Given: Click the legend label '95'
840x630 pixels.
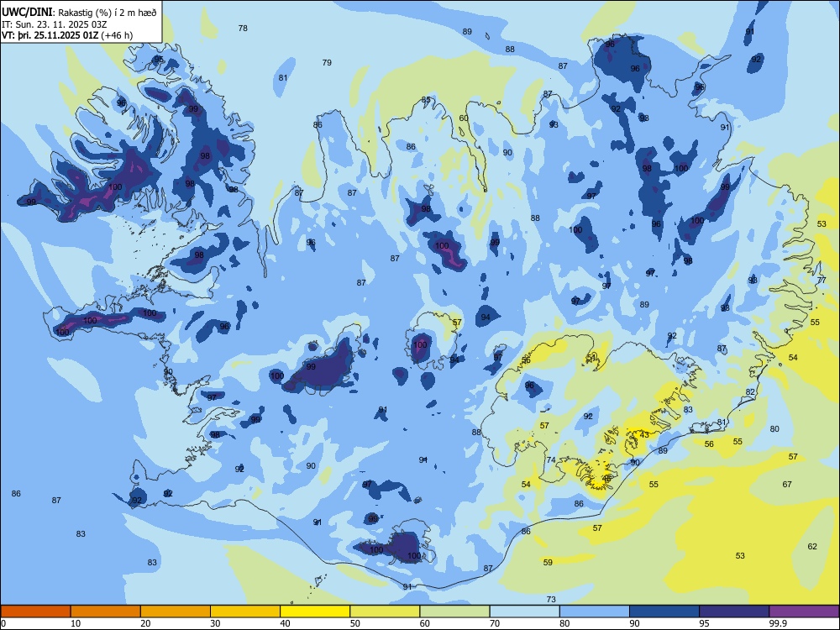Looking at the screenshot, I should click(704, 623).
